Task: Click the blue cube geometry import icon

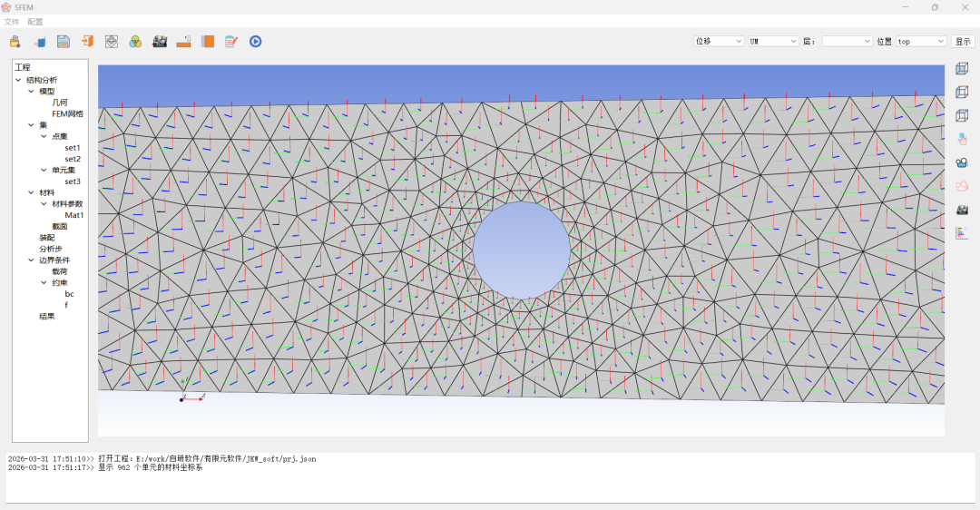Action: pos(39,42)
